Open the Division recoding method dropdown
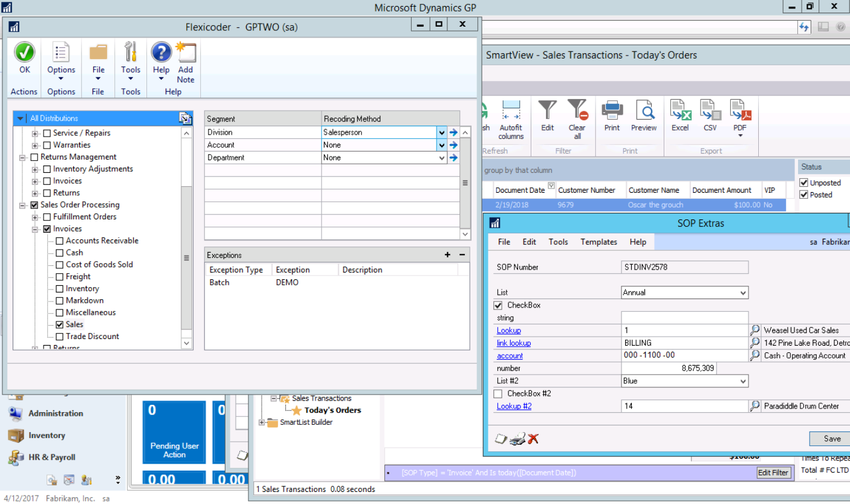The height and width of the screenshot is (504, 850). coord(441,132)
